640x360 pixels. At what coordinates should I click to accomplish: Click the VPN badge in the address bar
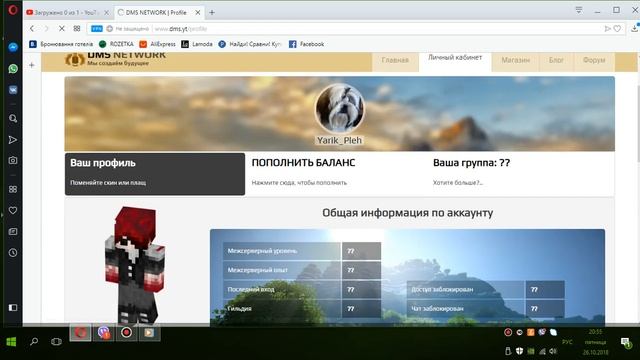97,29
